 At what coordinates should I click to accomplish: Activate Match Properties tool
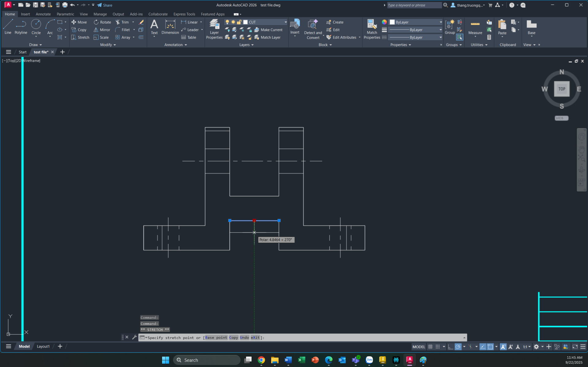pyautogui.click(x=372, y=29)
